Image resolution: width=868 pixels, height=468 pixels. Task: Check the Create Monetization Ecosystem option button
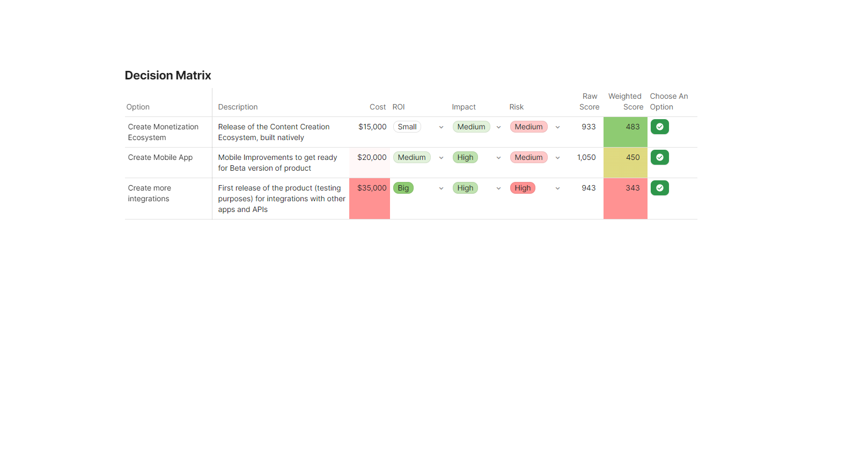click(659, 127)
